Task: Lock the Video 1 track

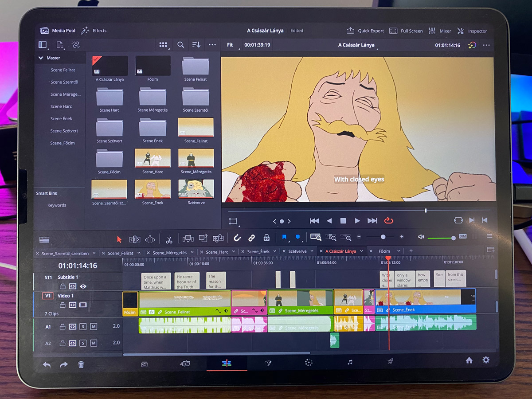Action: pyautogui.click(x=63, y=305)
